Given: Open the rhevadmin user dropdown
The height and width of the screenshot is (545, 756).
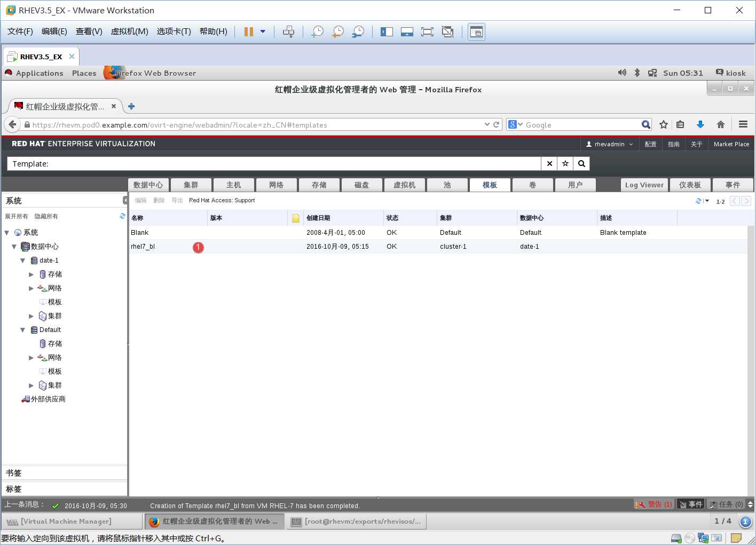Looking at the screenshot, I should (609, 144).
